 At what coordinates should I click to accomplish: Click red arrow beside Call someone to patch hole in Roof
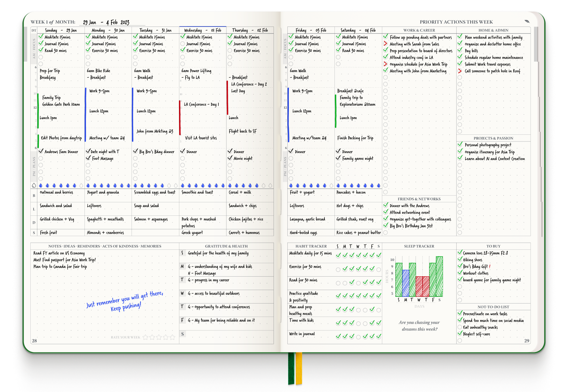tap(460, 71)
